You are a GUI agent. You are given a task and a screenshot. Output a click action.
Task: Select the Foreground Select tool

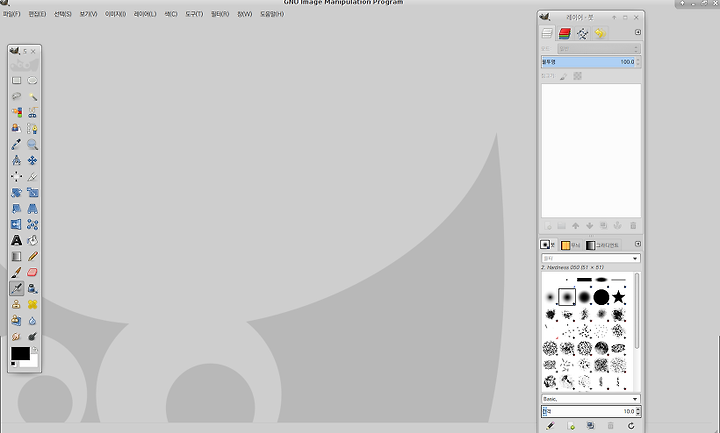[17, 129]
